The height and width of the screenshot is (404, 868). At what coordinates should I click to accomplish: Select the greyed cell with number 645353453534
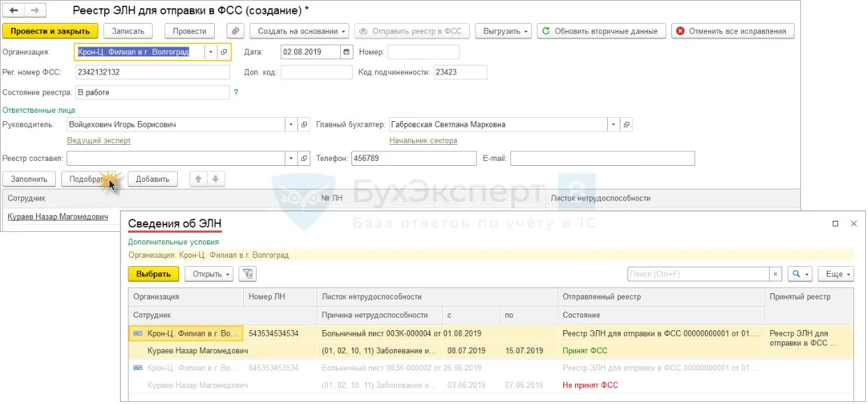click(280, 368)
